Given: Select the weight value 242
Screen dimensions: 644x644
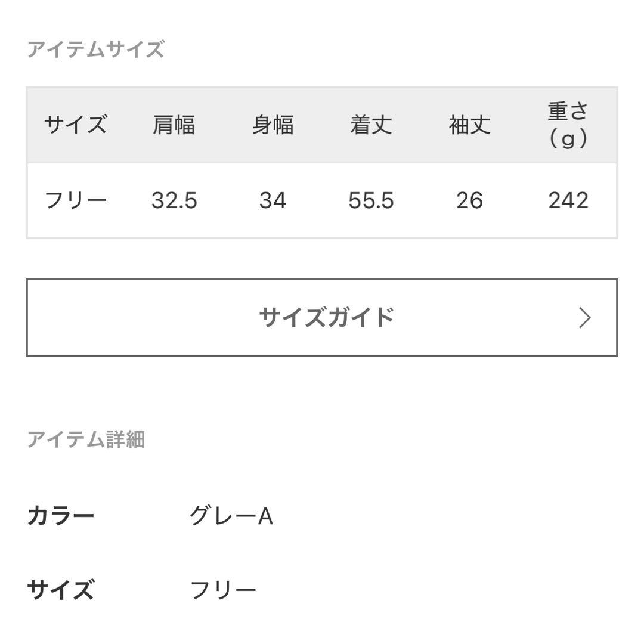Looking at the screenshot, I should click(567, 202).
